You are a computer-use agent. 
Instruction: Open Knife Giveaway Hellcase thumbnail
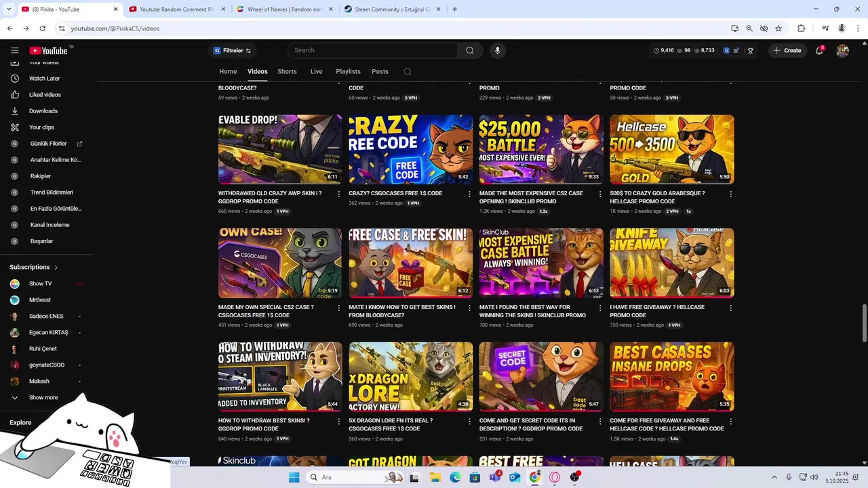(x=672, y=263)
